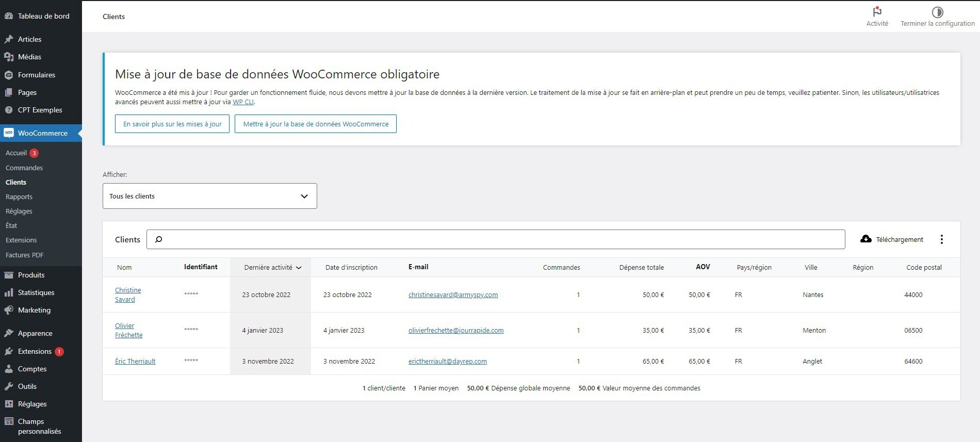The width and height of the screenshot is (980, 442).
Task: Click the 65,00 € Dépense totale cell
Action: click(653, 361)
